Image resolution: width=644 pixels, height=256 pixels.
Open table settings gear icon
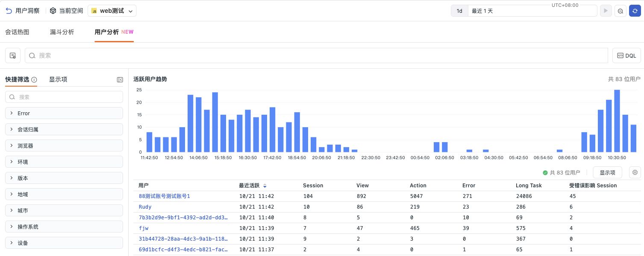coord(635,172)
